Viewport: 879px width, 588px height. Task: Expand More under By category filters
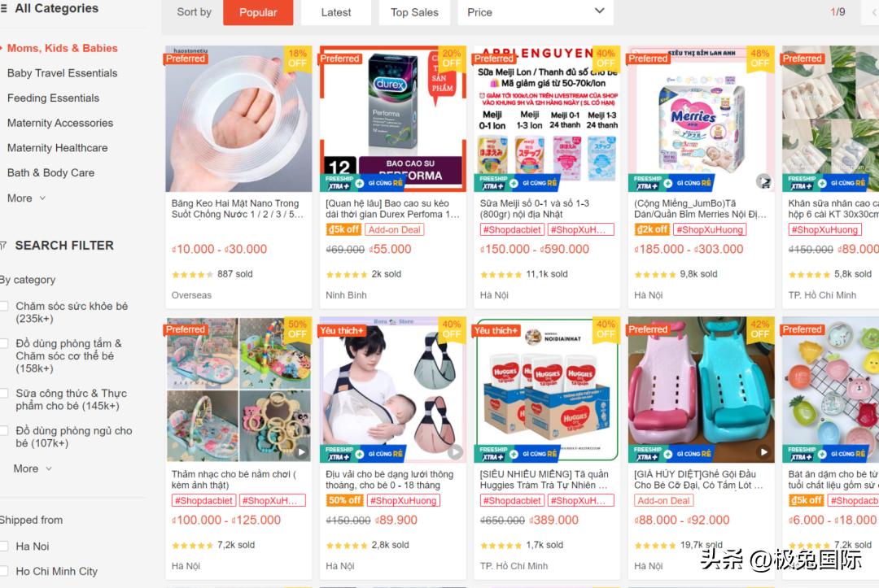[x=33, y=468]
